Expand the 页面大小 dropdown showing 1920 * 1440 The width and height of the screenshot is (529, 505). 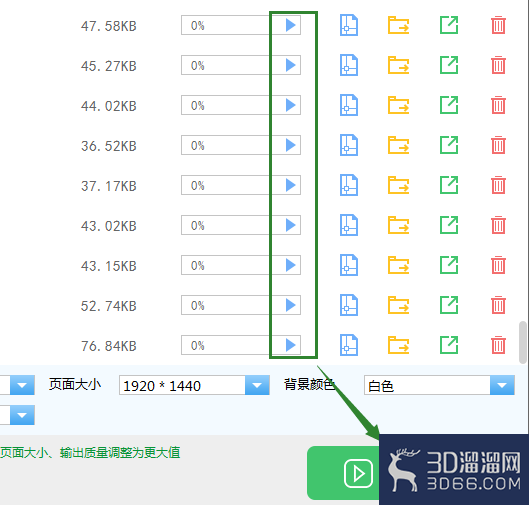click(257, 385)
